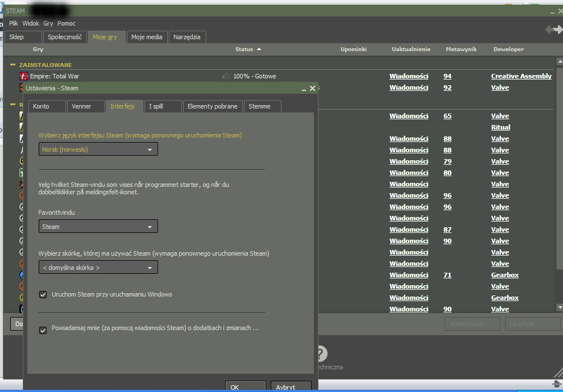The width and height of the screenshot is (563, 392).
Task: Toggle Powiadamiaj mnie o dodatkach checkbox
Action: (x=43, y=330)
